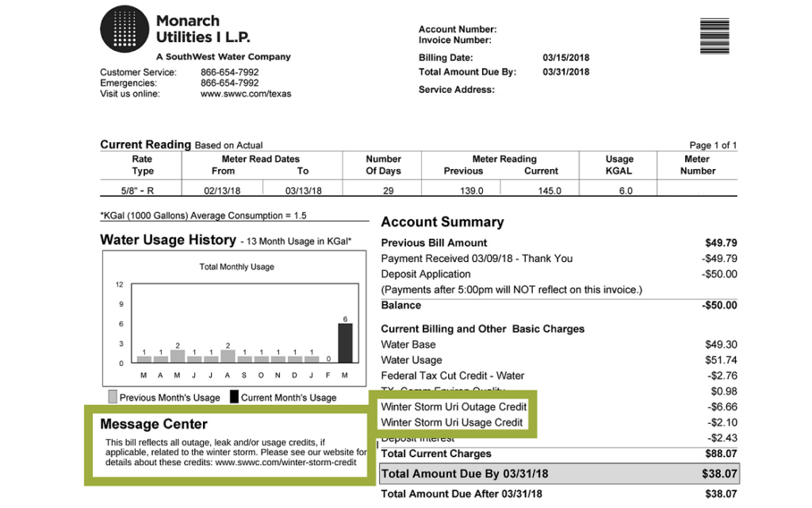Click the Total Amount Due By 03/31/18 row
This screenshot has width=812, height=508.
point(558,475)
